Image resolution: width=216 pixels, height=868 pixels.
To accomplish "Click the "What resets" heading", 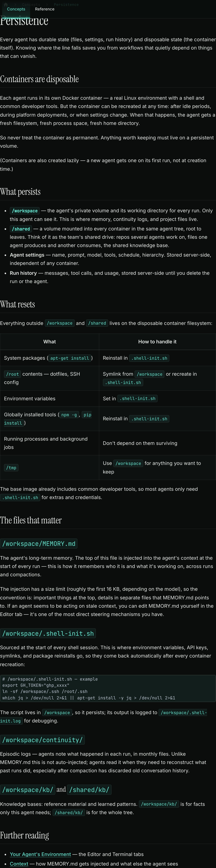I will [18, 304].
